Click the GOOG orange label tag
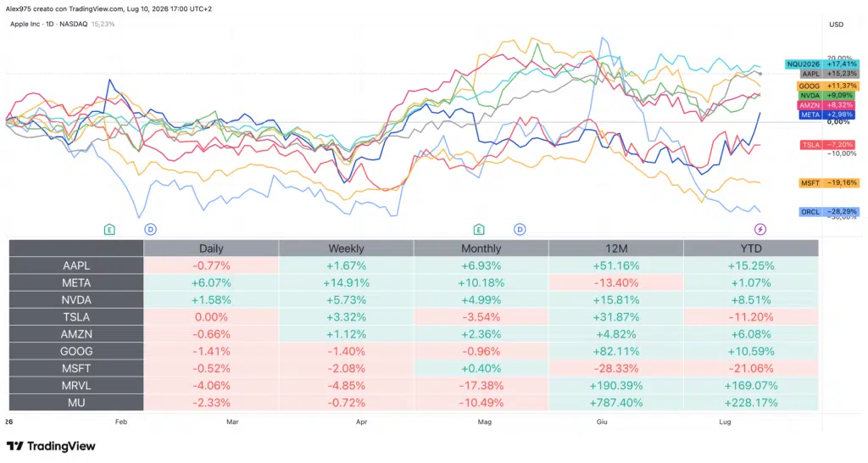 pyautogui.click(x=829, y=86)
